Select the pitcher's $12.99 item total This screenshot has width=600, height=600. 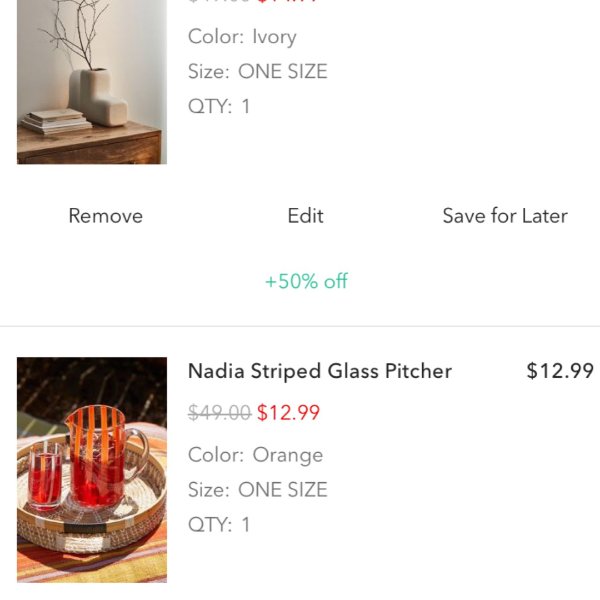pyautogui.click(x=560, y=371)
